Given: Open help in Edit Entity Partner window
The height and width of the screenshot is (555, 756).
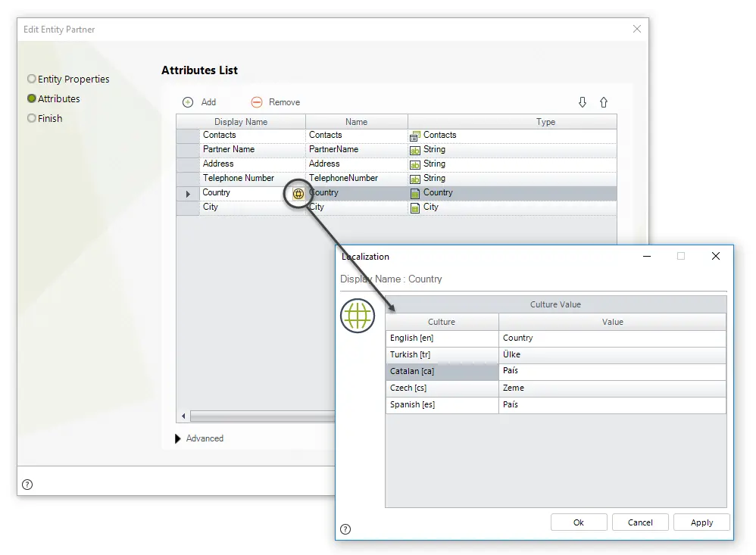Looking at the screenshot, I should tap(27, 485).
